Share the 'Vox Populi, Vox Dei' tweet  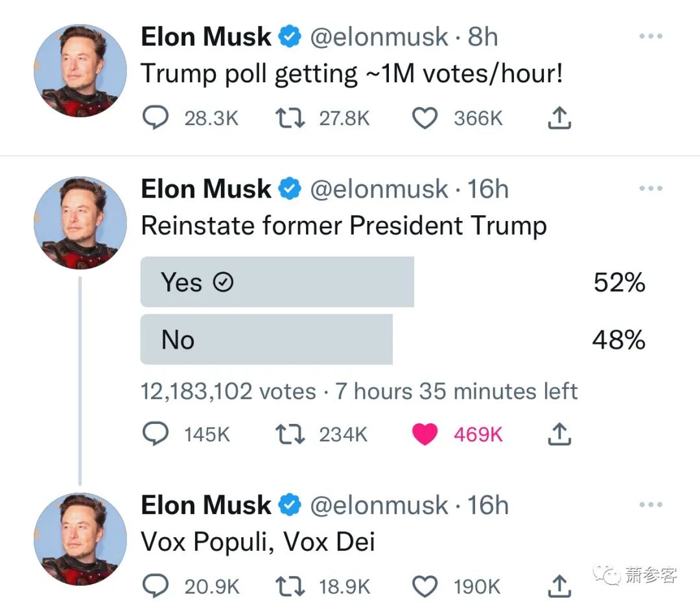point(559,586)
